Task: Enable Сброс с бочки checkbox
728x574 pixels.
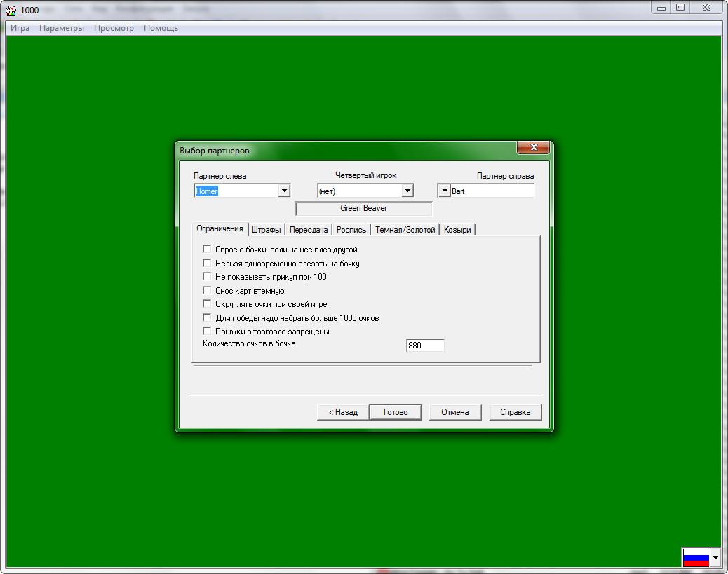Action: coord(207,250)
